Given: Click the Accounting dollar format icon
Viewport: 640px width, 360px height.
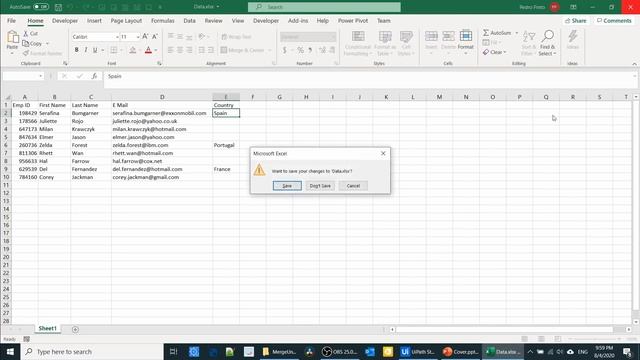Looking at the screenshot, I should [x=284, y=50].
